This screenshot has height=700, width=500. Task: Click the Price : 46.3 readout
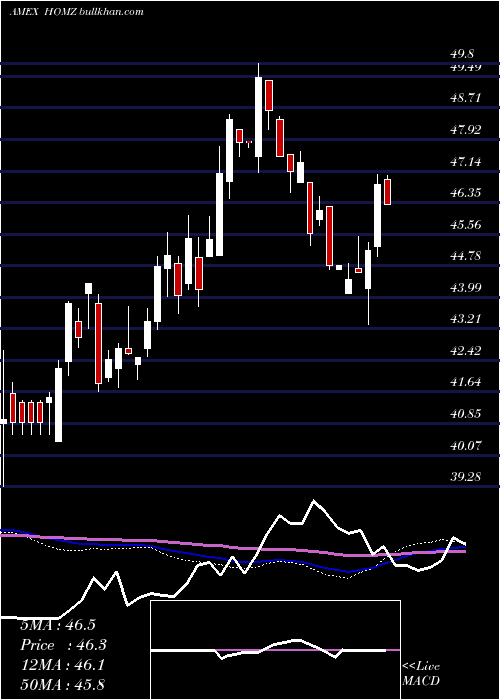pos(64,645)
